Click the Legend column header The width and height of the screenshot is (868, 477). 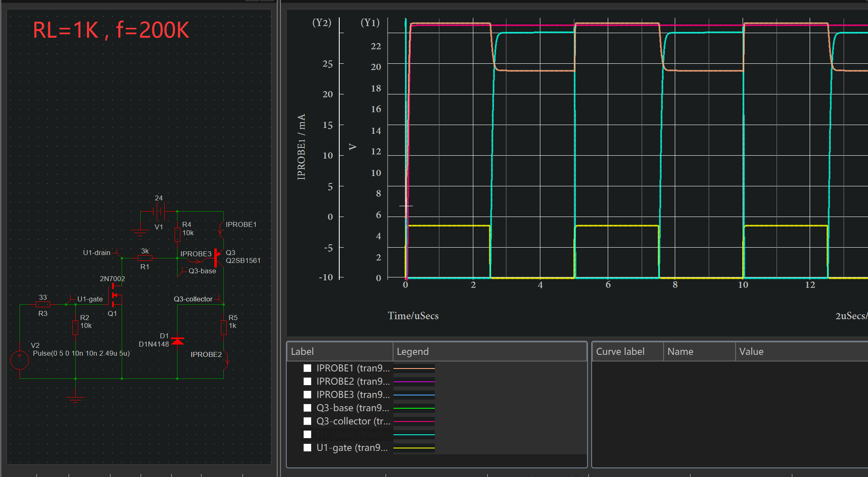click(x=489, y=352)
